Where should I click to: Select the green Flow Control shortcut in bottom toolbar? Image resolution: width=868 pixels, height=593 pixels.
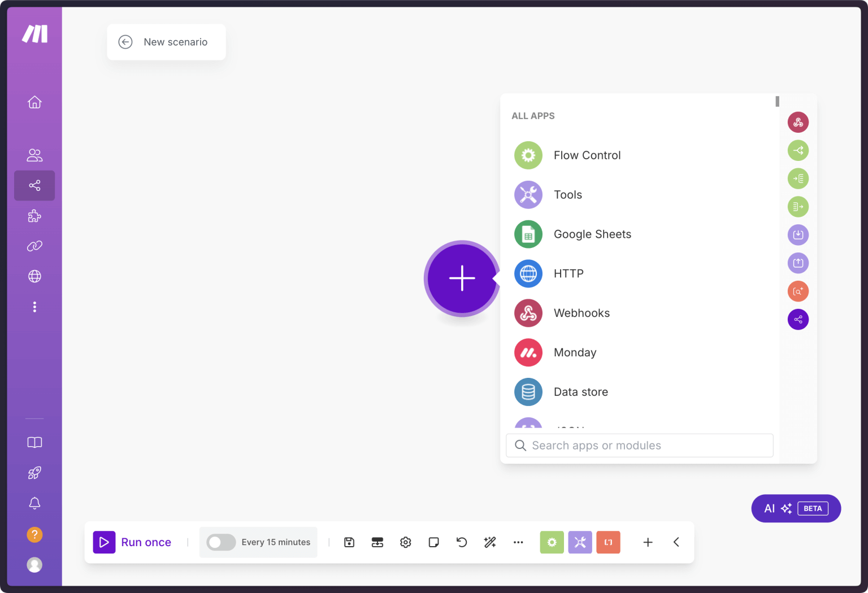pos(552,542)
